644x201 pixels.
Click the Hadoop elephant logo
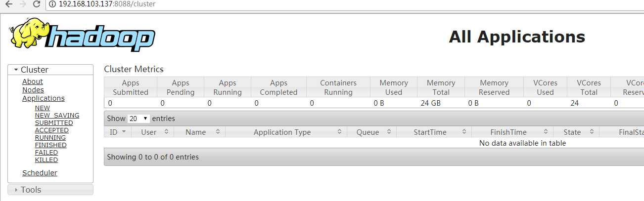(82, 35)
